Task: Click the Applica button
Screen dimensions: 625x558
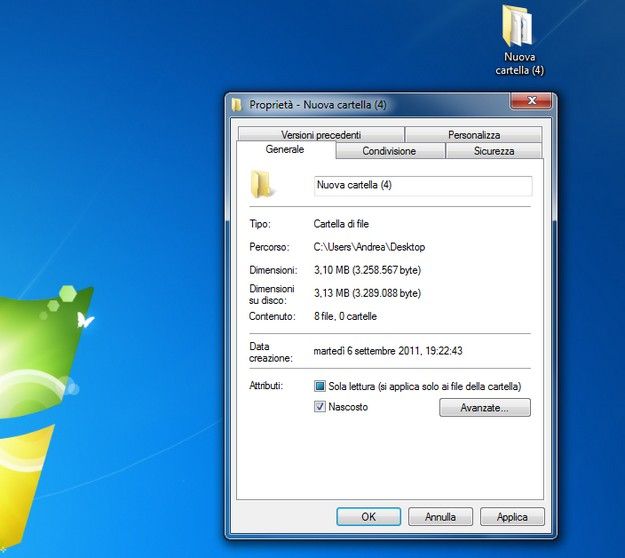Action: 512,517
